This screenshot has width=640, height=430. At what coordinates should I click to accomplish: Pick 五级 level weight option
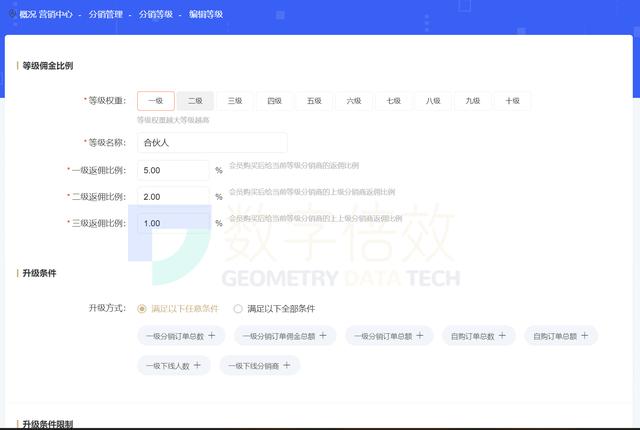tap(314, 101)
